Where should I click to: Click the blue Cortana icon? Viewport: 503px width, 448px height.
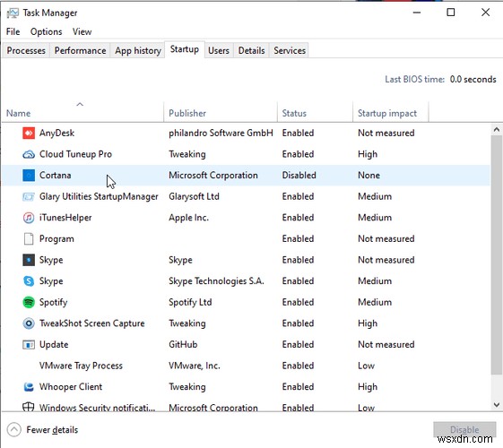point(29,175)
